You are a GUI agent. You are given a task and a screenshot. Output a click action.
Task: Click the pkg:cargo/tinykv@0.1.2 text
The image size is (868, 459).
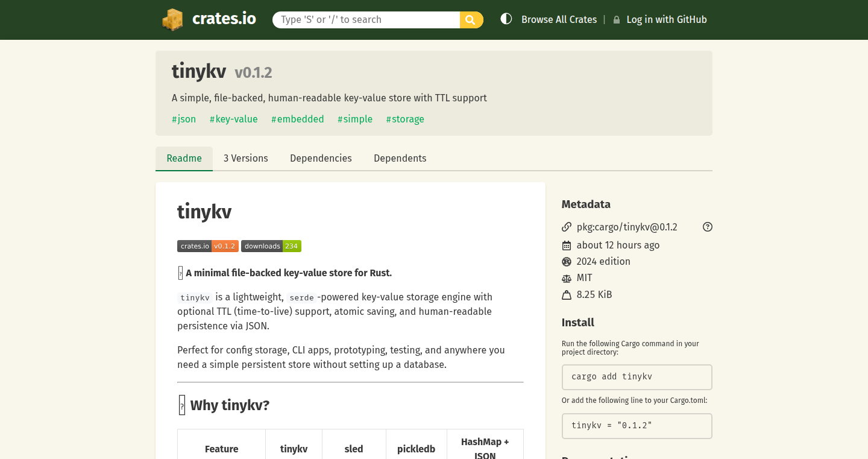pyautogui.click(x=627, y=227)
